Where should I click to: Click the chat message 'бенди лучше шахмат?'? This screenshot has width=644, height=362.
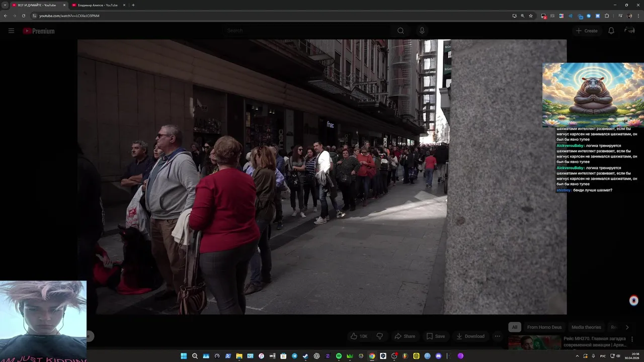pos(593,190)
